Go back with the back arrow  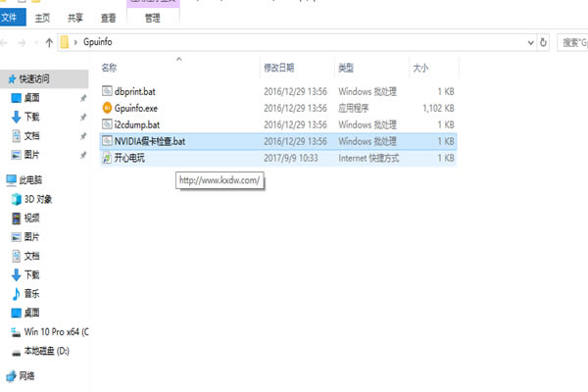pos(4,43)
